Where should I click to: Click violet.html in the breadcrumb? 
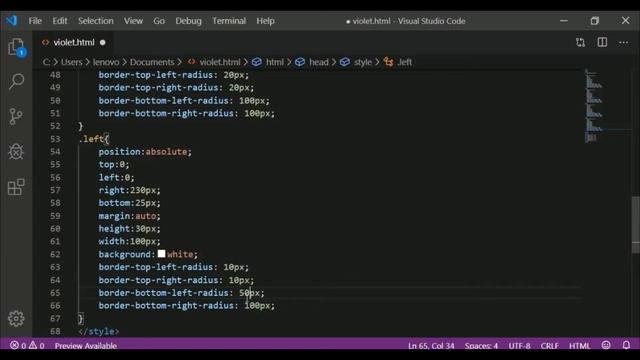point(220,62)
